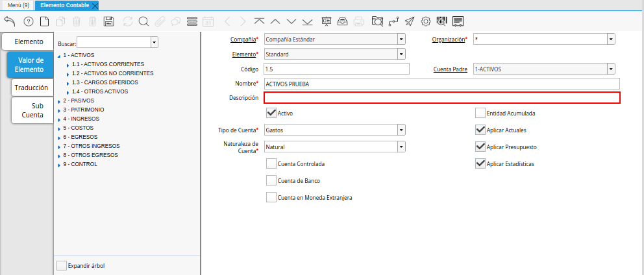Open the Organización dropdown arrow
Viewport: 644px width, 275px height.
[611, 40]
